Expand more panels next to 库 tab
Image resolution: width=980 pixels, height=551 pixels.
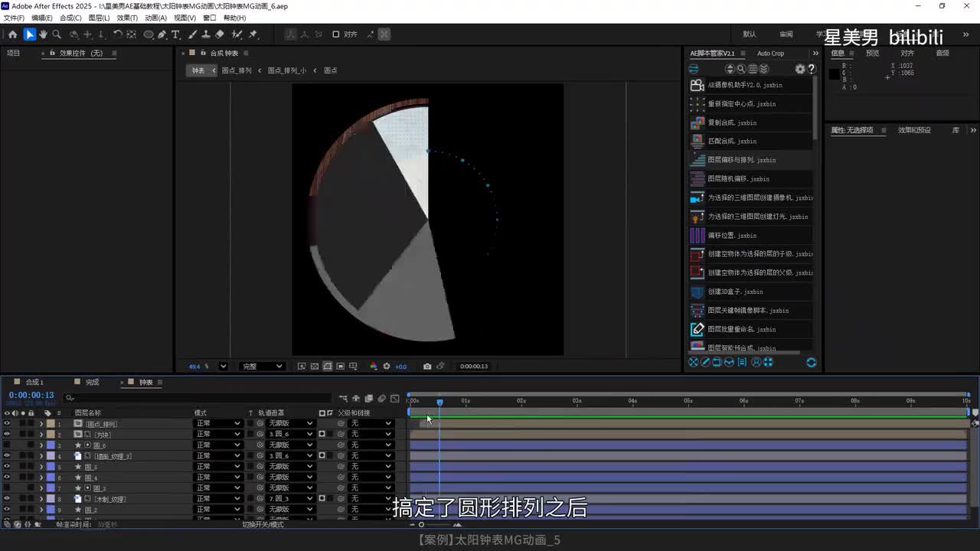(973, 130)
